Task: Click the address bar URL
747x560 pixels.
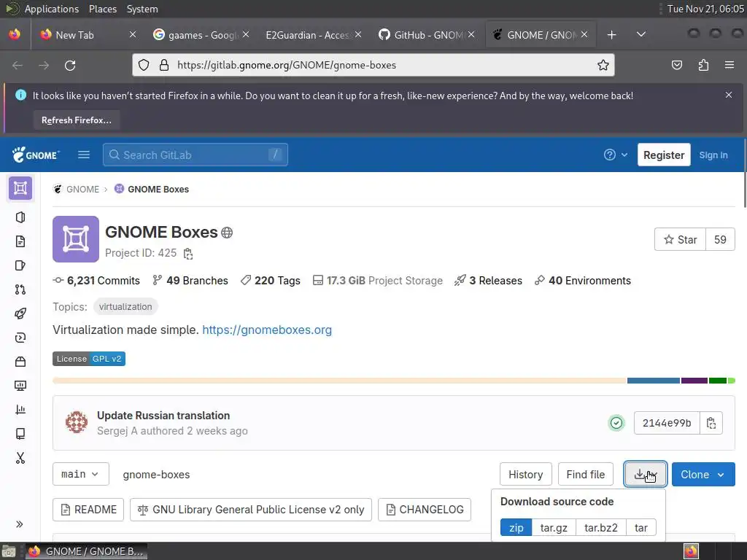Action: pos(287,65)
